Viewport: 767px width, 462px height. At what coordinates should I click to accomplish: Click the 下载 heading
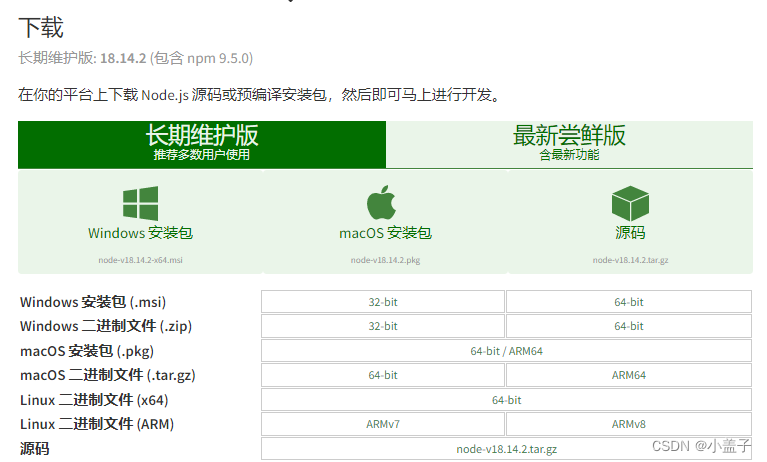41,27
